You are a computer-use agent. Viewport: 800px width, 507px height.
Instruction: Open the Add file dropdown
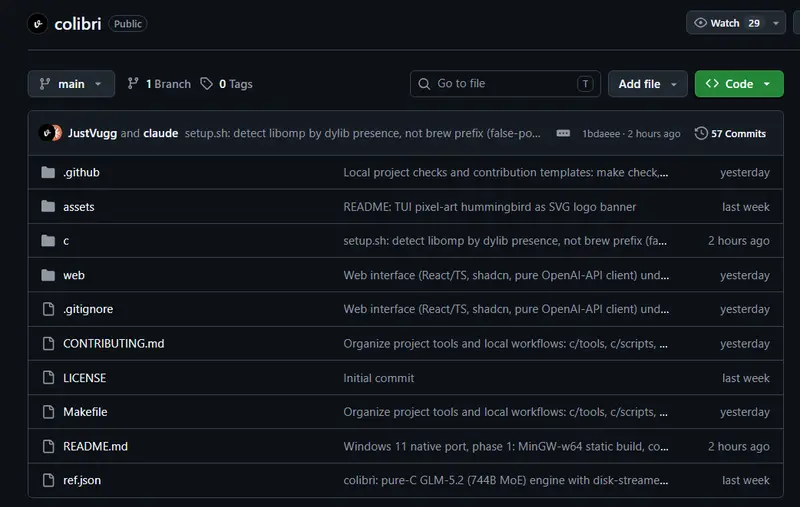click(x=647, y=84)
